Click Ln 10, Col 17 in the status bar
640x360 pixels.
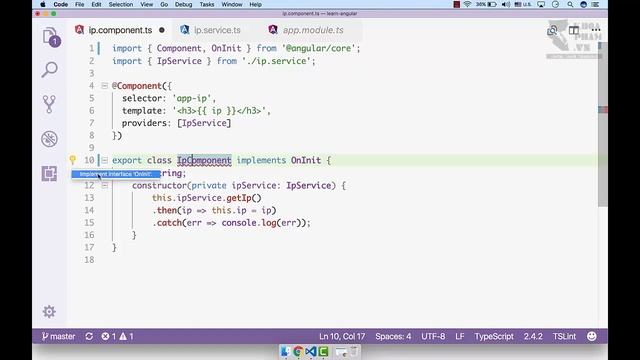[x=342, y=336]
